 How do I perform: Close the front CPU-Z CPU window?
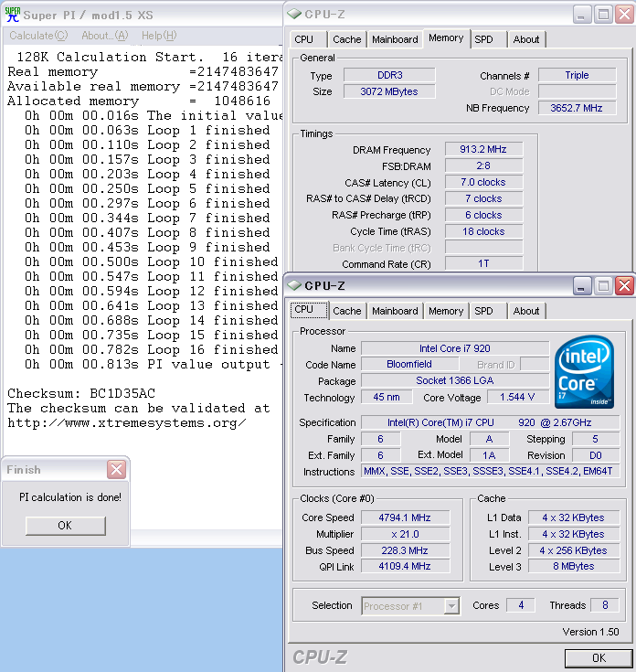pos(624,286)
